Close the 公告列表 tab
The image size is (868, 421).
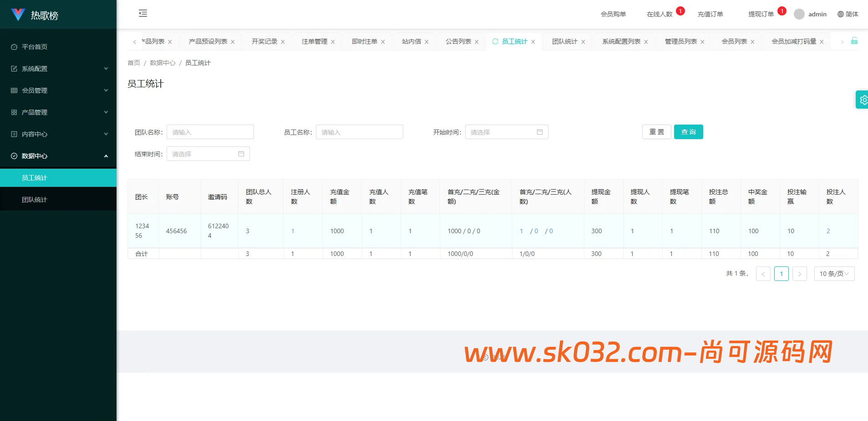[x=477, y=42]
